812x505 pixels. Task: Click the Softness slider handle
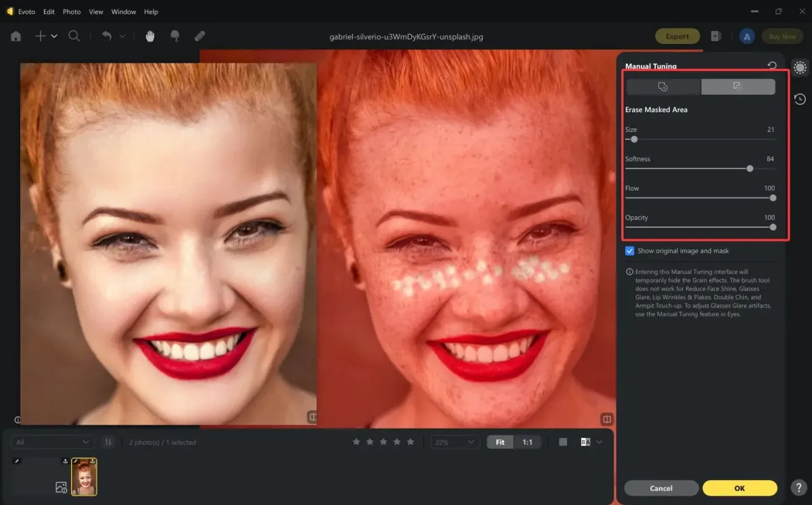[x=750, y=168]
